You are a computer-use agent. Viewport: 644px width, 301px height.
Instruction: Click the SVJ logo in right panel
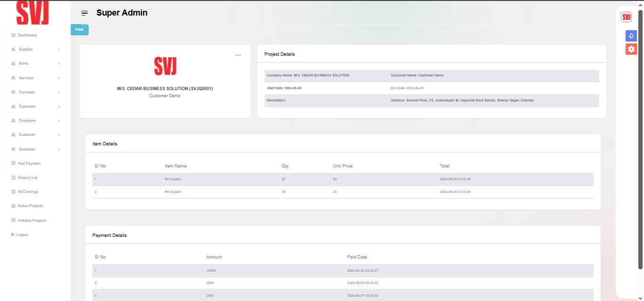626,17
